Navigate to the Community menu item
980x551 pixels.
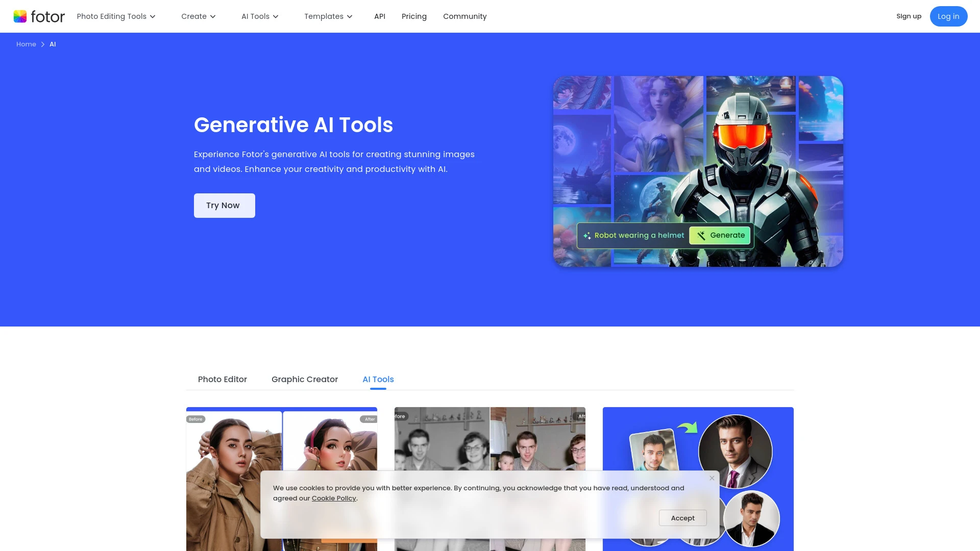click(464, 16)
